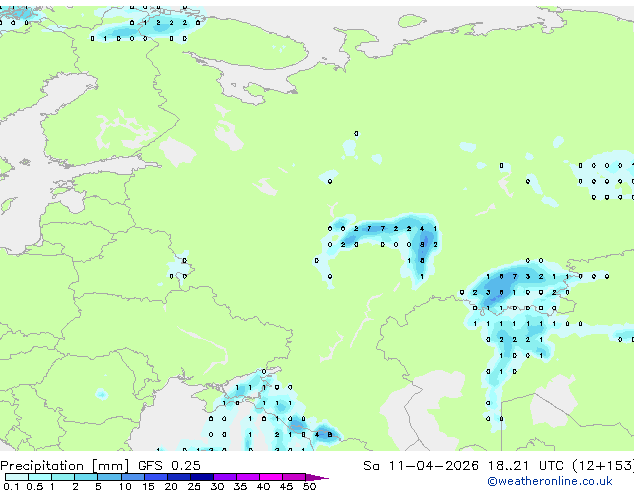Select the 0.5–1 mm legend color box
634x490 pixels.
click(x=40, y=477)
